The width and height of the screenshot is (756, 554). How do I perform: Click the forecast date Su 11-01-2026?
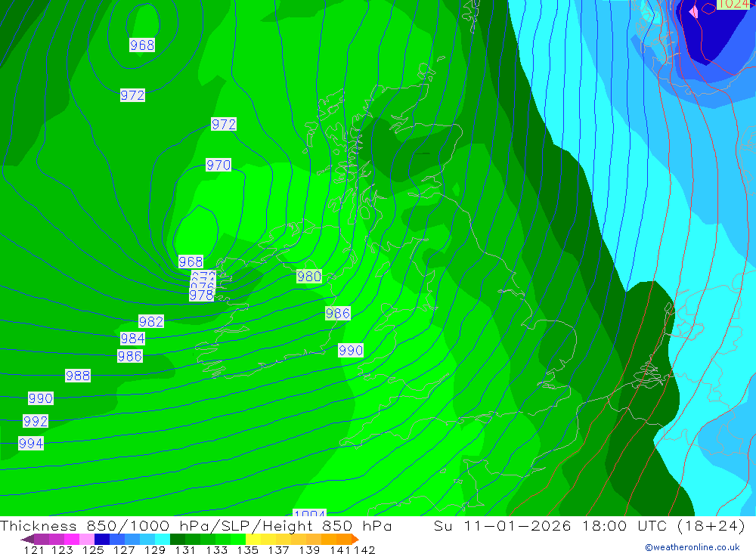coord(503,525)
